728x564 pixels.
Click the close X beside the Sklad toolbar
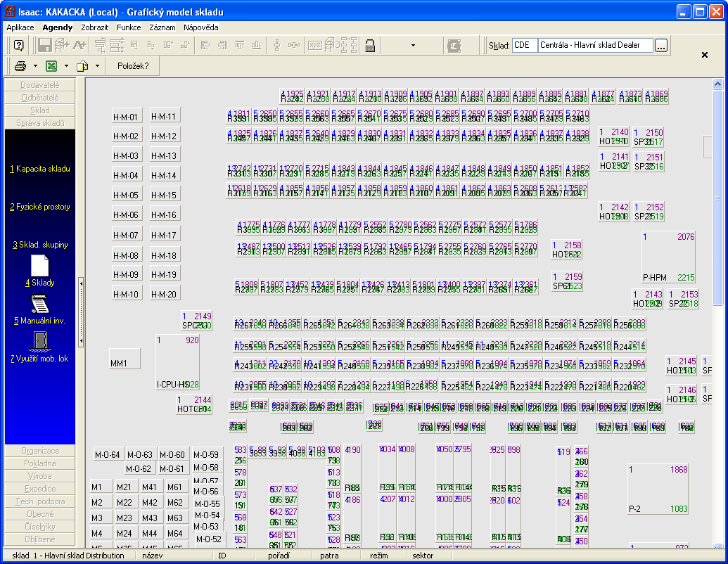705,55
